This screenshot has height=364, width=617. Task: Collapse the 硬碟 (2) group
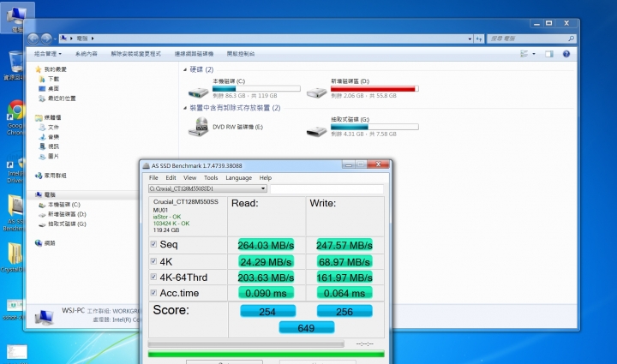pos(185,70)
